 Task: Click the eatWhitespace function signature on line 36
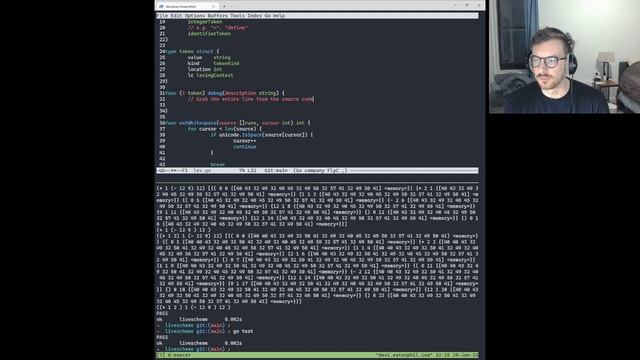(x=238, y=122)
